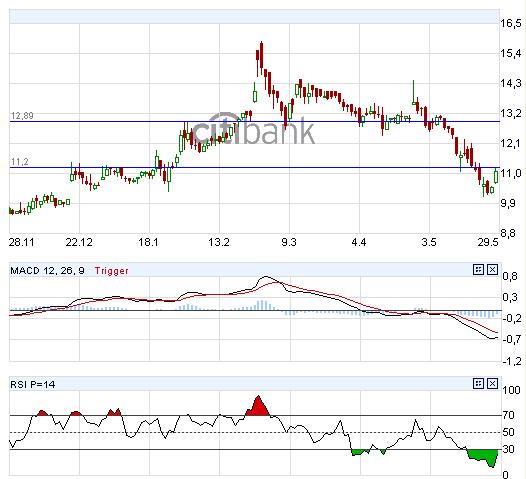
Task: Click the tallest red RSI overbought peak
Action: (x=258, y=406)
